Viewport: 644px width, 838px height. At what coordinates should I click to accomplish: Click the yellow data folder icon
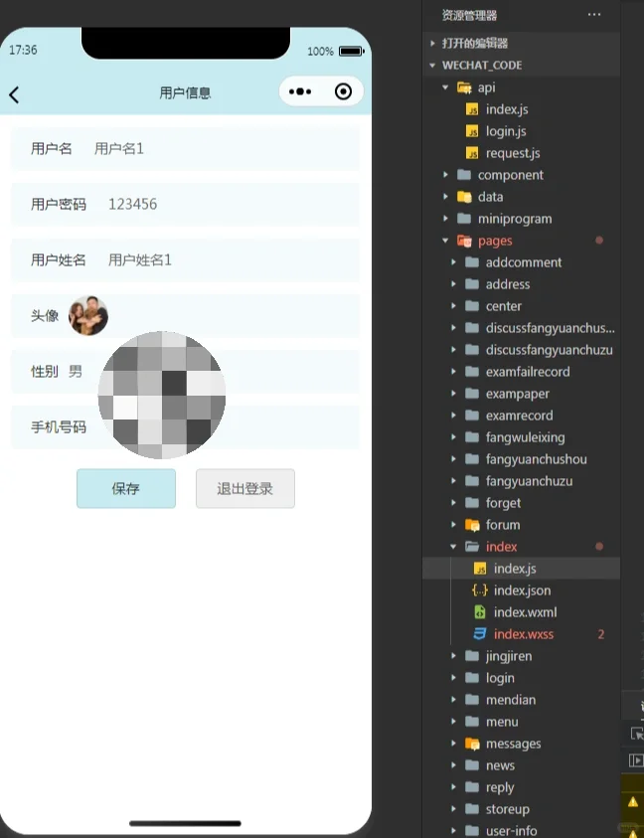pyautogui.click(x=464, y=197)
